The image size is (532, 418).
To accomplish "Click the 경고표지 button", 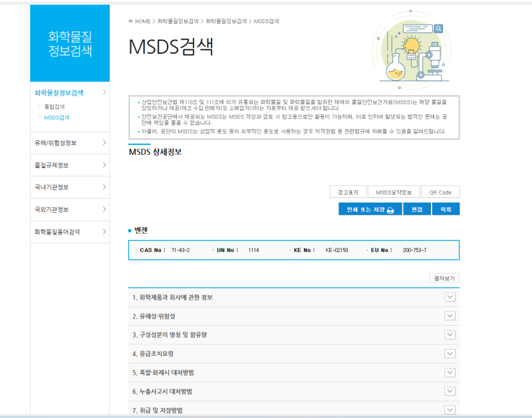I will [348, 192].
